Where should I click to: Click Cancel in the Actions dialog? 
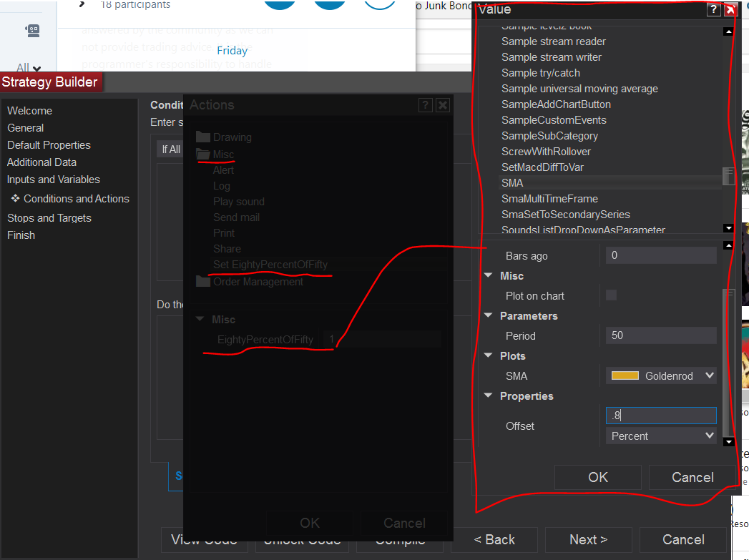(404, 524)
